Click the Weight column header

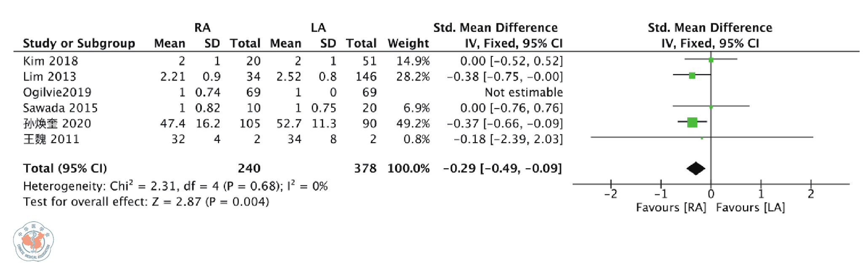408,43
